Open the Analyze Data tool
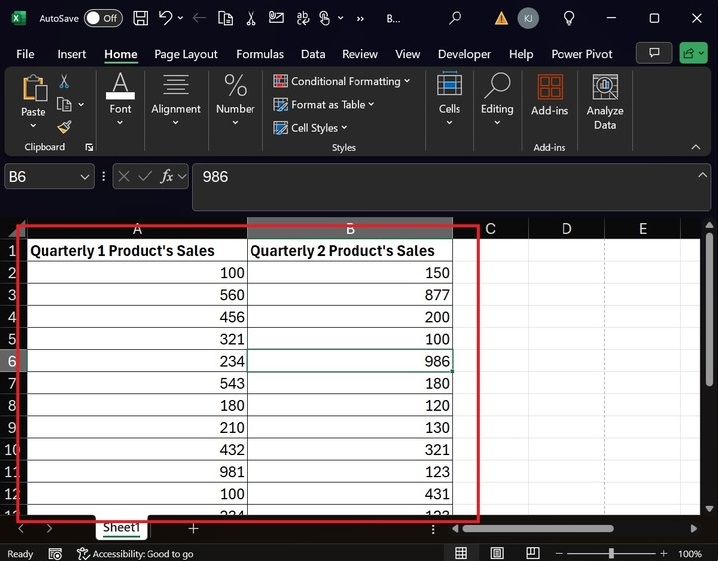718x561 pixels. coord(604,102)
